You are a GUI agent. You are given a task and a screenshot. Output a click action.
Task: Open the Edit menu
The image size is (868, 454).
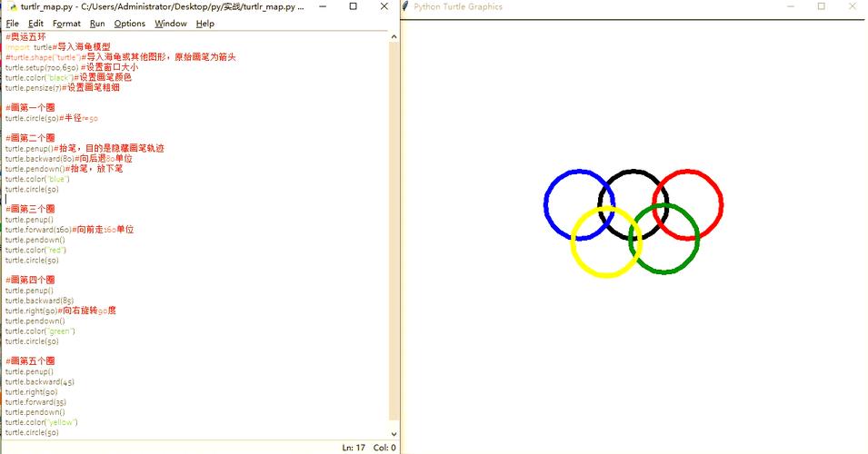click(35, 24)
